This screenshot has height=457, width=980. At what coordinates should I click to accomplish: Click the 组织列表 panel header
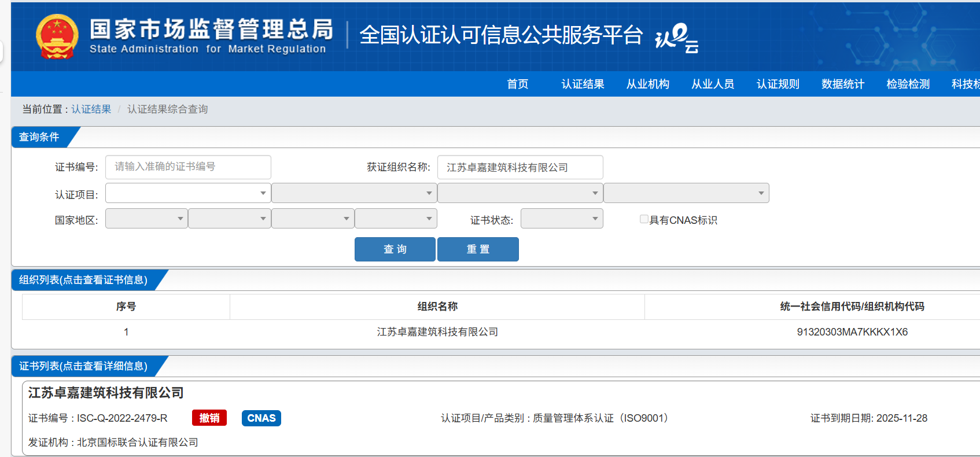(83, 280)
